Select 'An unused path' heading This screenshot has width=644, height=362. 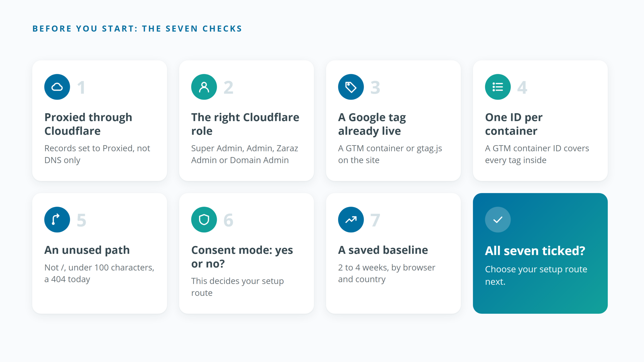pos(87,250)
